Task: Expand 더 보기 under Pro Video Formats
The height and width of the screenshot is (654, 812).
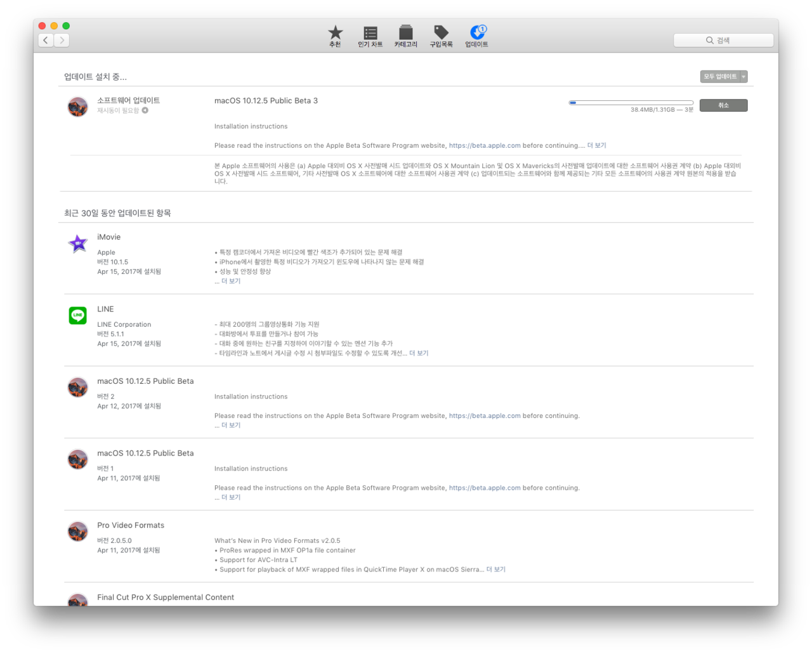Action: 496,570
